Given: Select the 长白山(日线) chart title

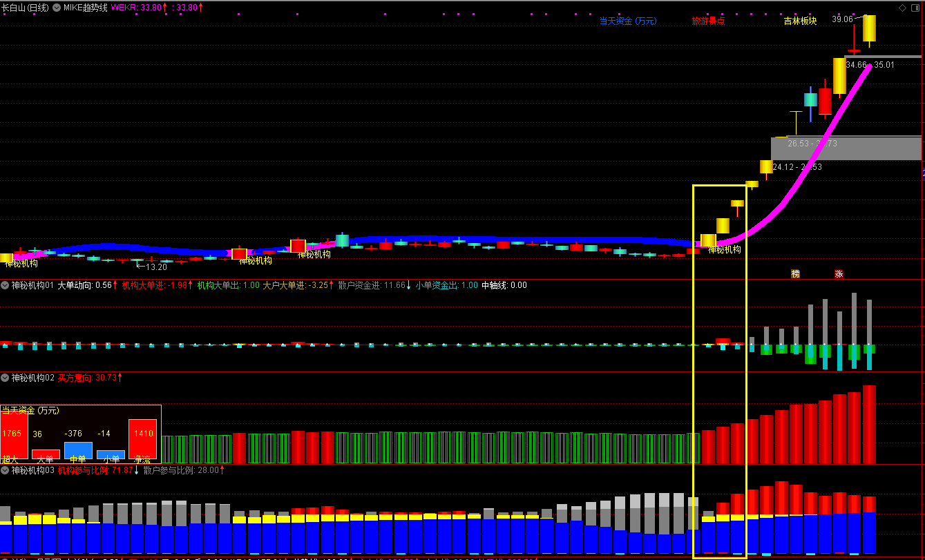Looking at the screenshot, I should point(25,8).
